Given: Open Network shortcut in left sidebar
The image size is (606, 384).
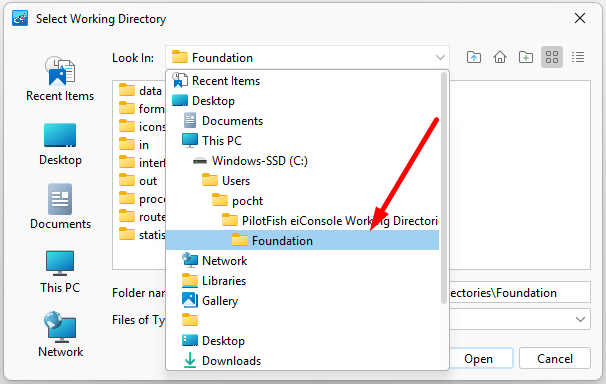Looking at the screenshot, I should click(60, 335).
